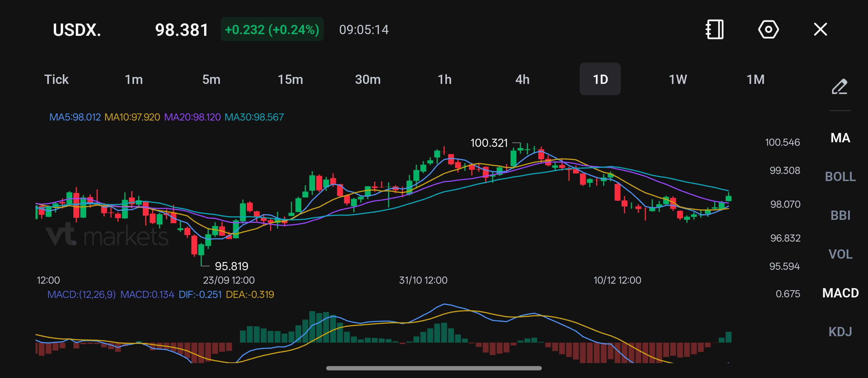Tap the 100.321 high price marker

pos(489,143)
